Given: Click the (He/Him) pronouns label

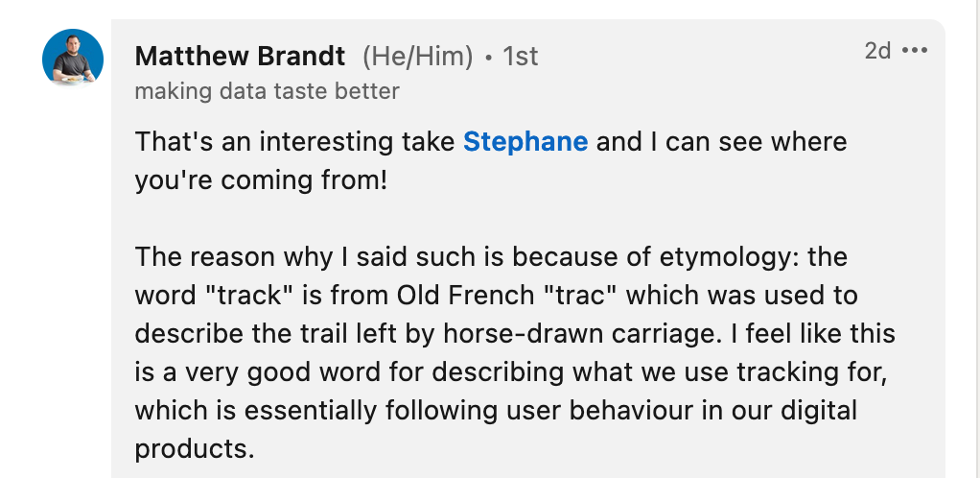Looking at the screenshot, I should [418, 57].
